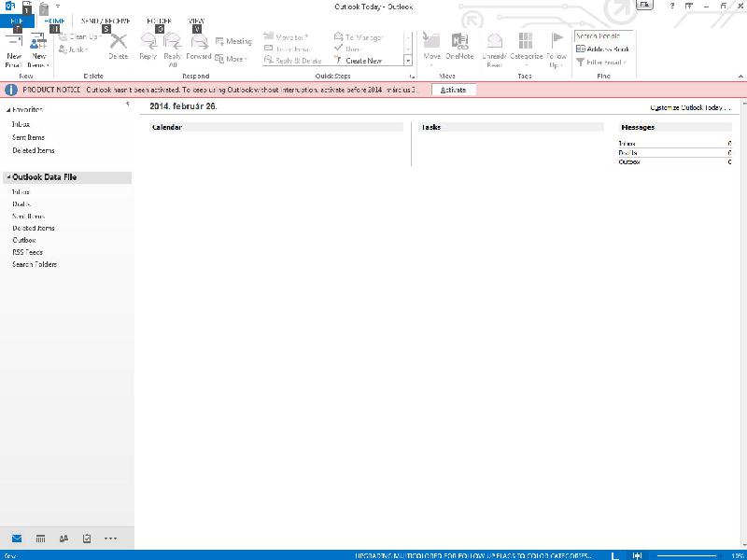Open the Address Book
This screenshot has height=560, width=747.
click(602, 49)
